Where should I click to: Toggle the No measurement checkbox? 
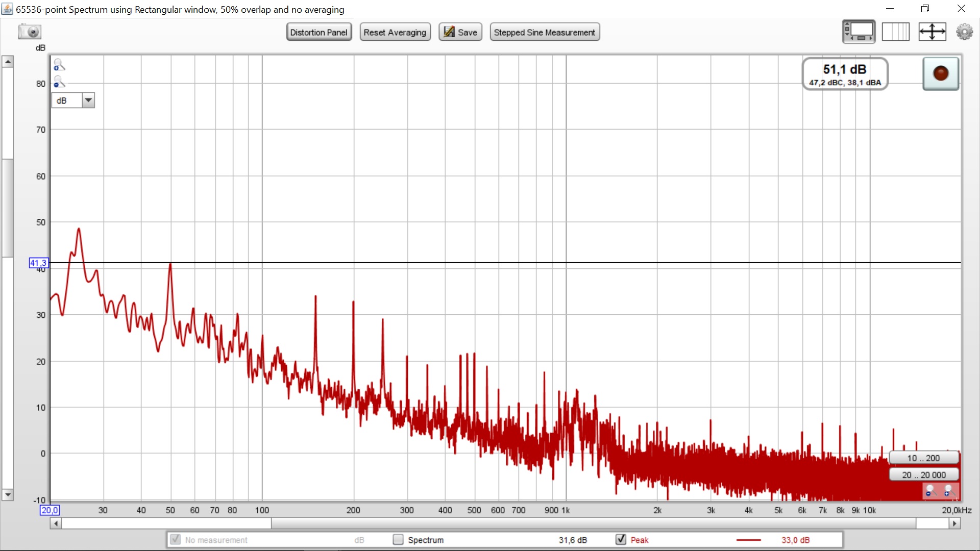175,539
